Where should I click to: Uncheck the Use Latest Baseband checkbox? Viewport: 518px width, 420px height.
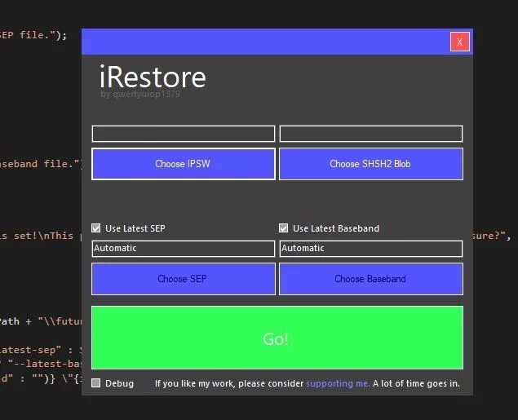coord(283,228)
